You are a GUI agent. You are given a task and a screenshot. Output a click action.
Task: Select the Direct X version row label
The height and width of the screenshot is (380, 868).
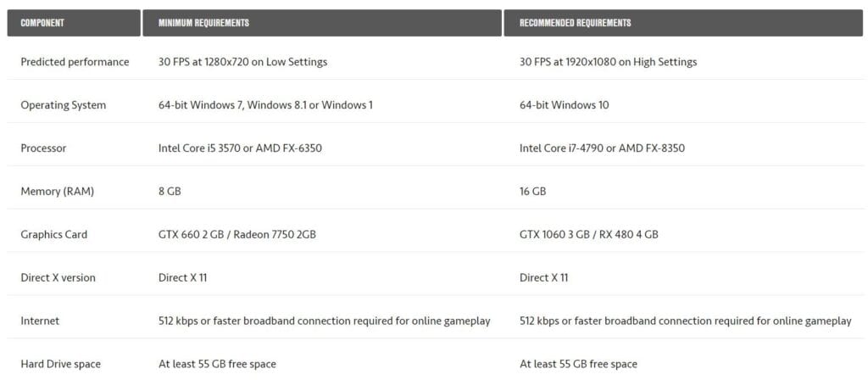tap(58, 278)
